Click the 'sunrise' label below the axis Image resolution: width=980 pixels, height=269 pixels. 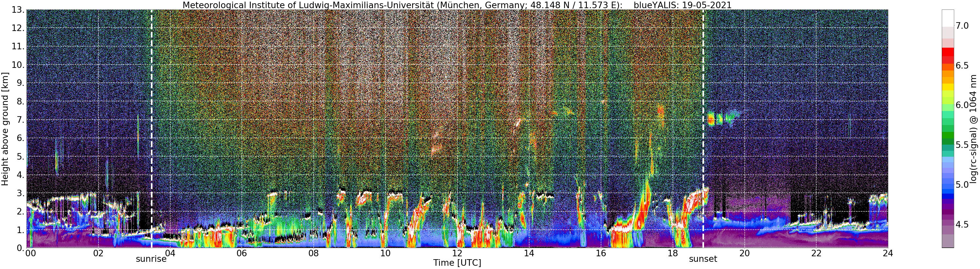(151, 259)
